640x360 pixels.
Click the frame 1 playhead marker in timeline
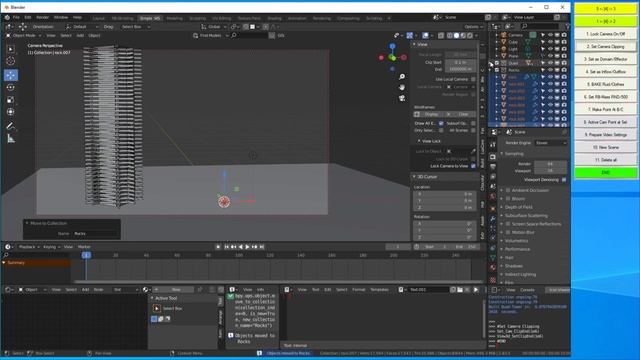[86, 255]
